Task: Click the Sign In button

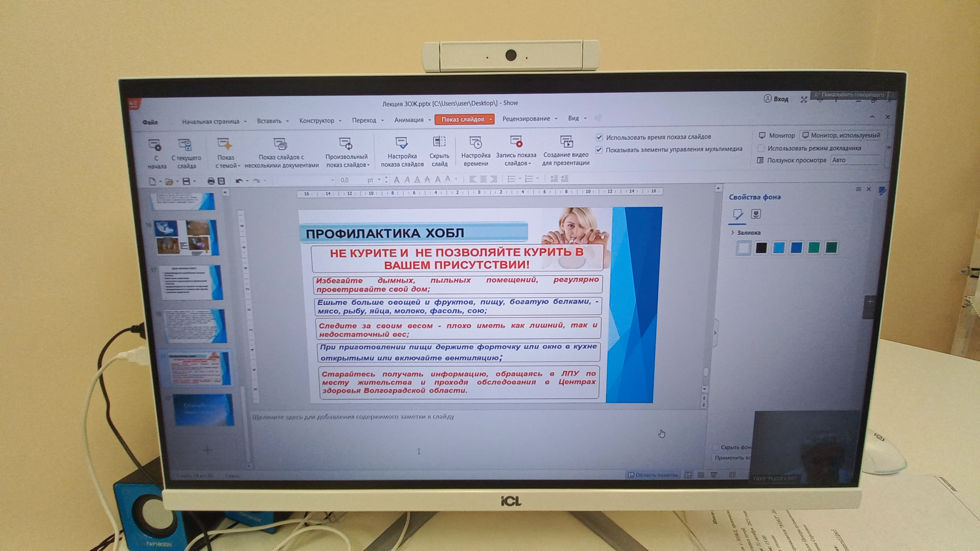Action: [776, 99]
